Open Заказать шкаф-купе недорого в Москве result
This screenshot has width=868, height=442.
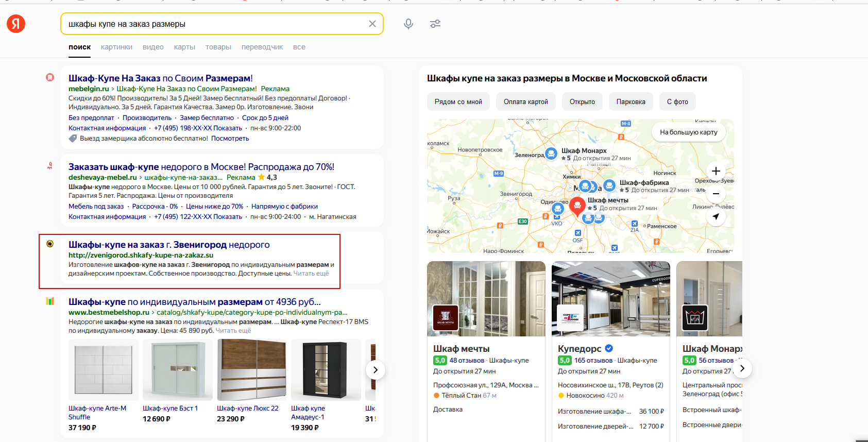pos(201,167)
